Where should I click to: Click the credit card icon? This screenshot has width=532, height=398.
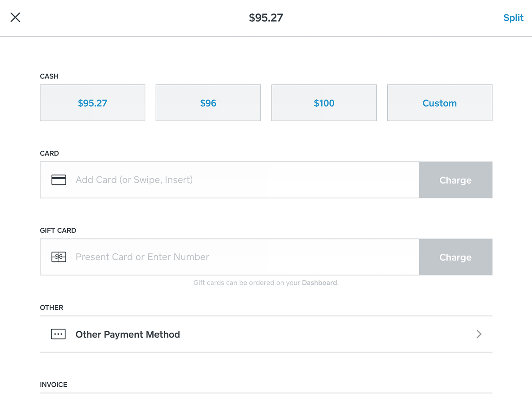click(x=59, y=180)
